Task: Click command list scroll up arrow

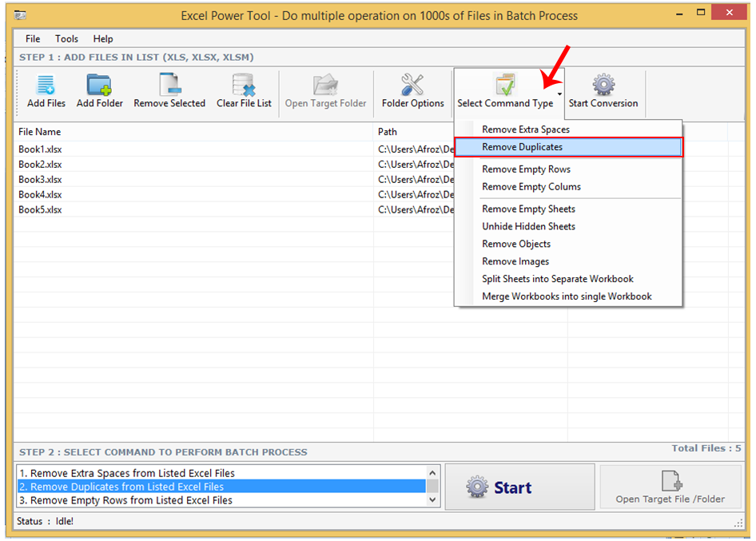Action: pos(432,473)
